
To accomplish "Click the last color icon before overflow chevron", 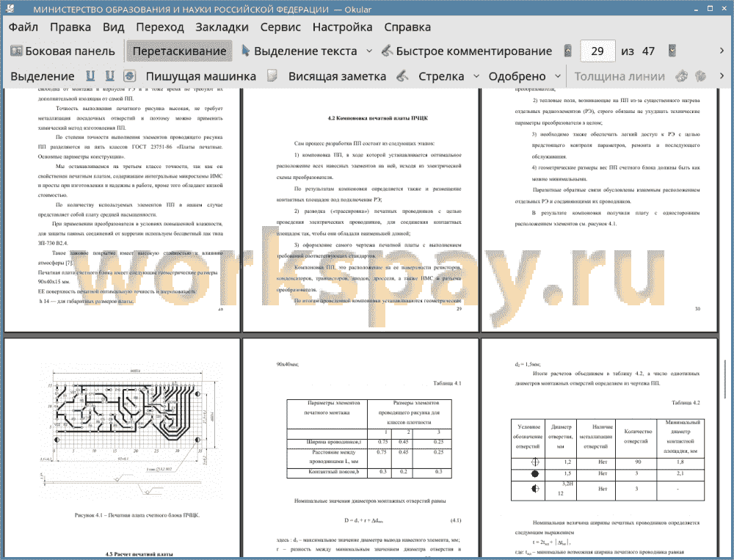I will [x=700, y=76].
